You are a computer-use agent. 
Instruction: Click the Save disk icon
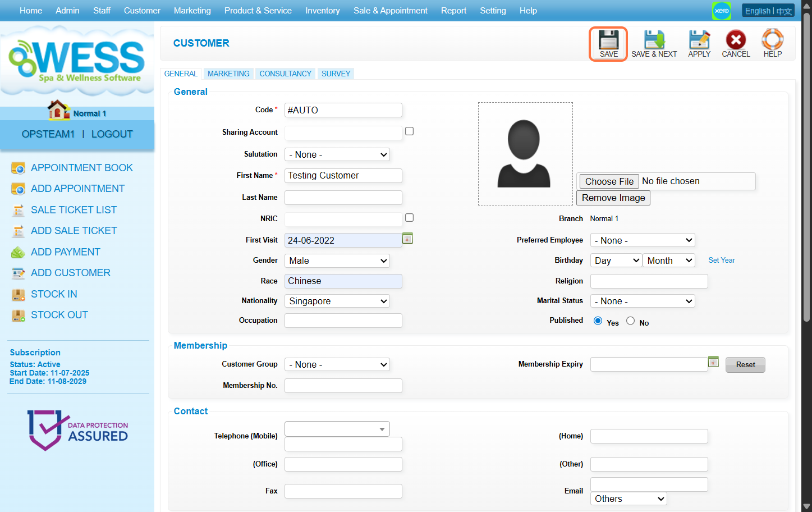(608, 40)
